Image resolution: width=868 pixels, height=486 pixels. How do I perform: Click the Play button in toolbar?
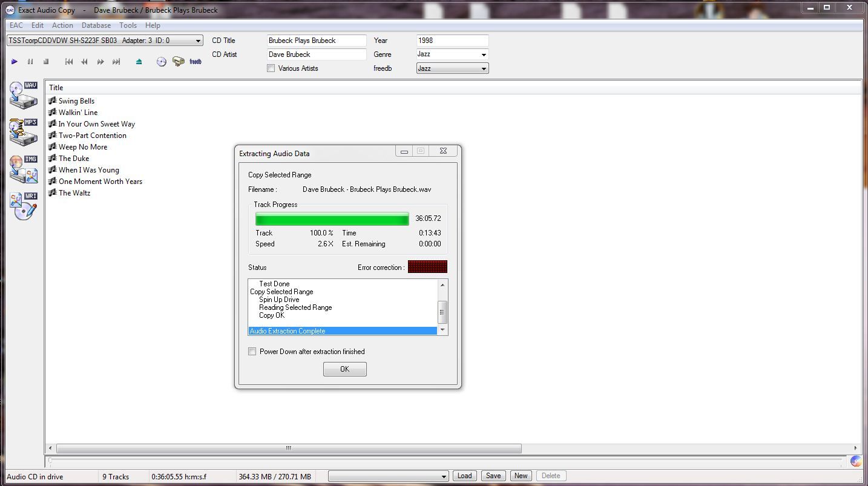pyautogui.click(x=15, y=62)
